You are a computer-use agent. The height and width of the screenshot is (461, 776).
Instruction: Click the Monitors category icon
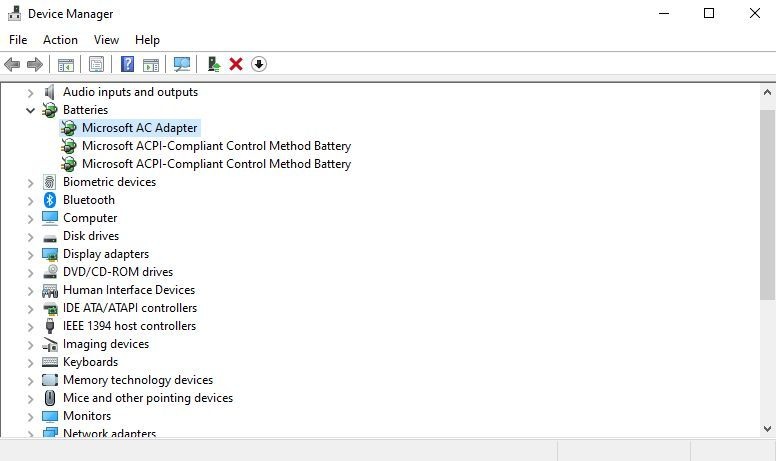coord(49,416)
